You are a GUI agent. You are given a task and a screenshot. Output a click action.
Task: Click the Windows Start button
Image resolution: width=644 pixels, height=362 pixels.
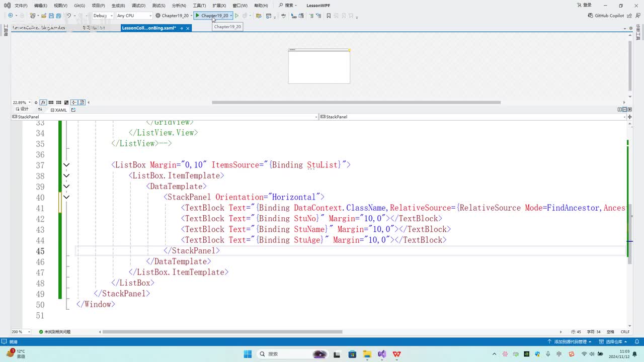(248, 354)
